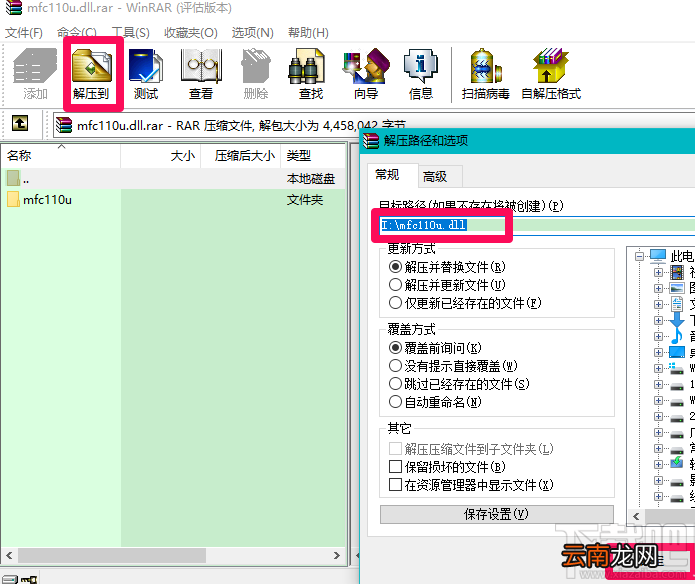Viewport: 695px width, 584px height.
Task: Expand the Documents node in the folder tree
Action: [x=658, y=304]
